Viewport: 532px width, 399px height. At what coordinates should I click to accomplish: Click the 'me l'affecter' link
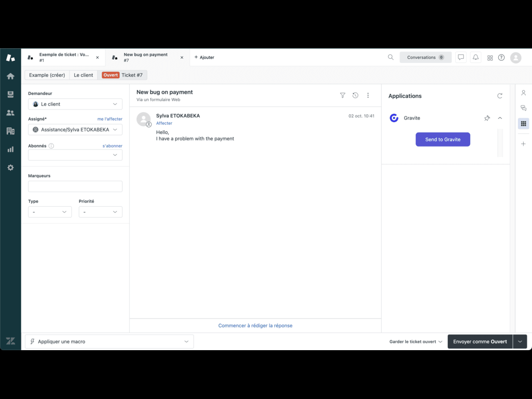coord(110,119)
